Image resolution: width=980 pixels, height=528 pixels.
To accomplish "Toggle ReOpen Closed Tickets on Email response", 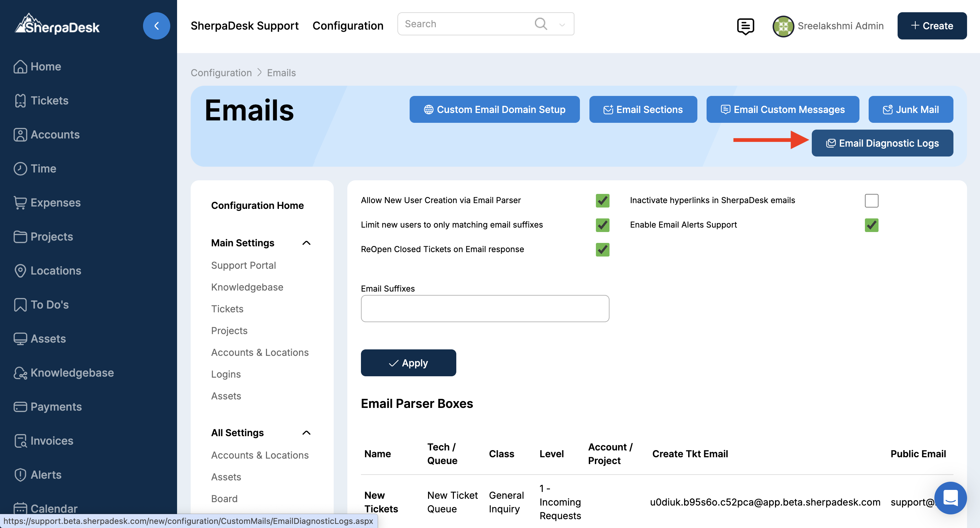I will 602,249.
